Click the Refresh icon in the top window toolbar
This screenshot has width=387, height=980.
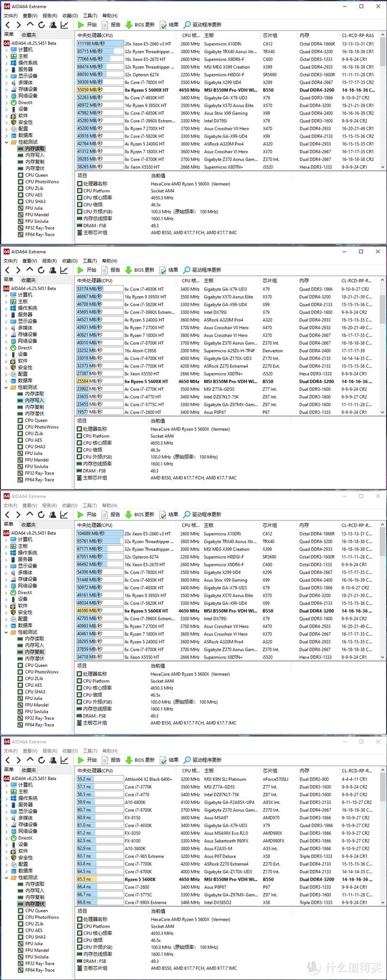42,25
